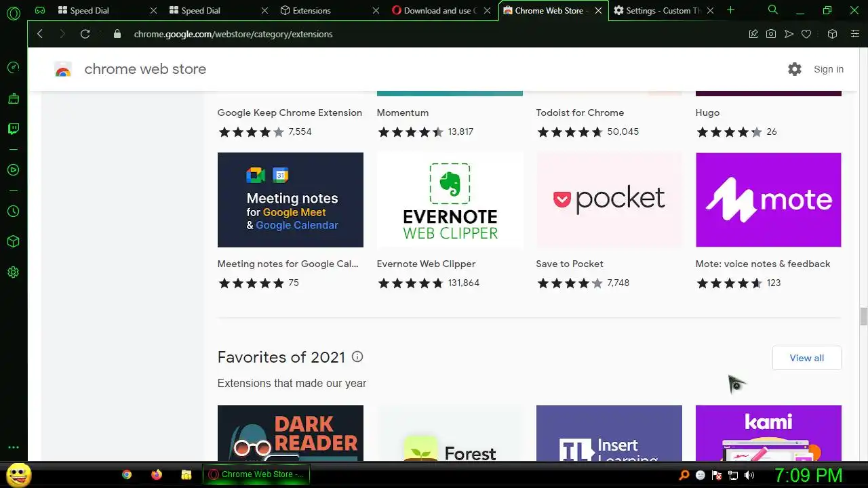Open the kami extension thumbnail
The image size is (868, 488).
pyautogui.click(x=768, y=433)
